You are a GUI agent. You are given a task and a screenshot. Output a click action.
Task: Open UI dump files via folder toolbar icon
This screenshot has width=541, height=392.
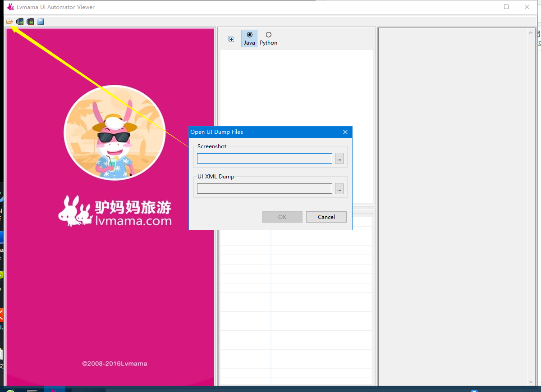click(x=9, y=21)
